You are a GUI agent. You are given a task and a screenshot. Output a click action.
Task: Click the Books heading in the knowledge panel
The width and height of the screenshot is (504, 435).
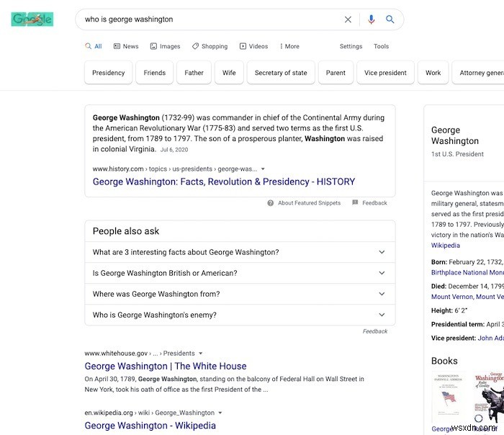[444, 361]
